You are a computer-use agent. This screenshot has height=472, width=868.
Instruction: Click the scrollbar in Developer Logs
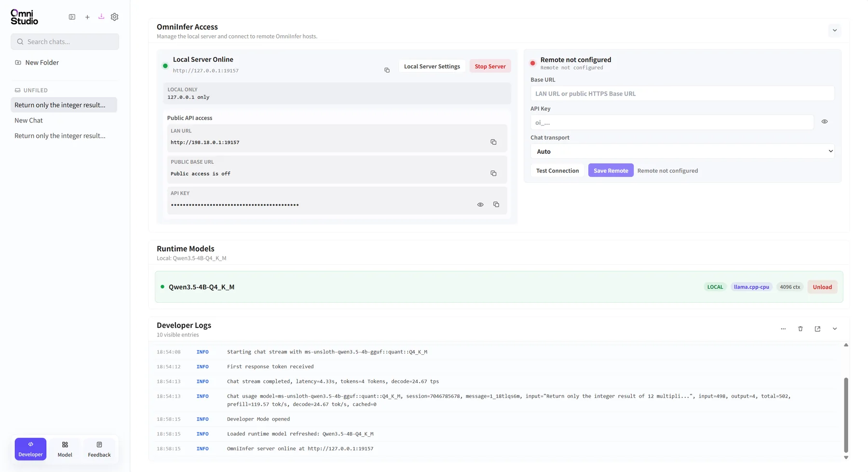(846, 415)
